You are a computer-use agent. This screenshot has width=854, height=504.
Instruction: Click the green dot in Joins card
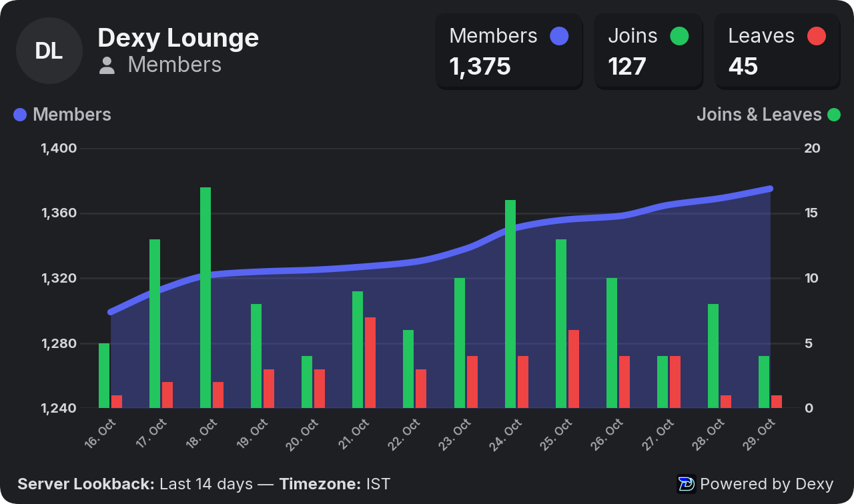click(x=679, y=36)
